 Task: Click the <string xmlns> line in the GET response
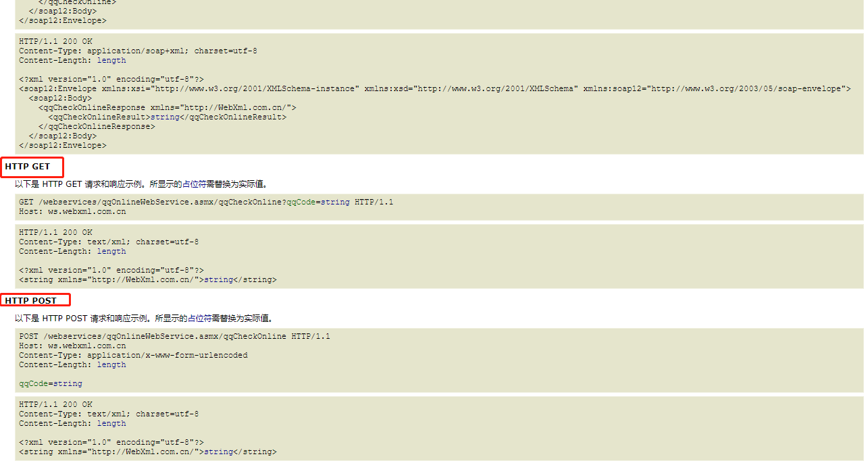coord(148,280)
